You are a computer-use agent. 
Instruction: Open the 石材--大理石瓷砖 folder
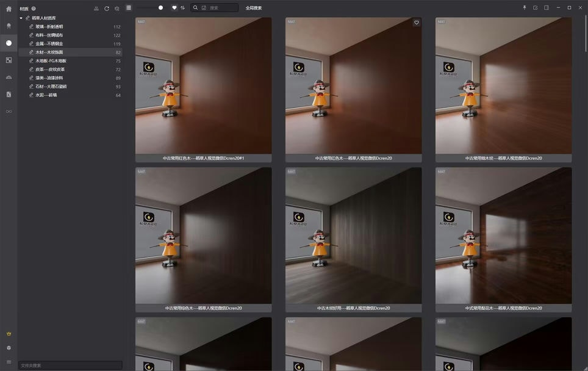click(51, 87)
